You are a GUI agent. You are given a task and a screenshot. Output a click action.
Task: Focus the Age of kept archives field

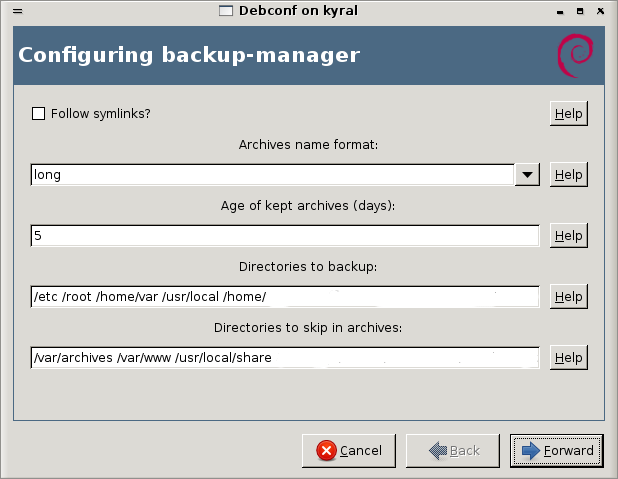tap(285, 236)
